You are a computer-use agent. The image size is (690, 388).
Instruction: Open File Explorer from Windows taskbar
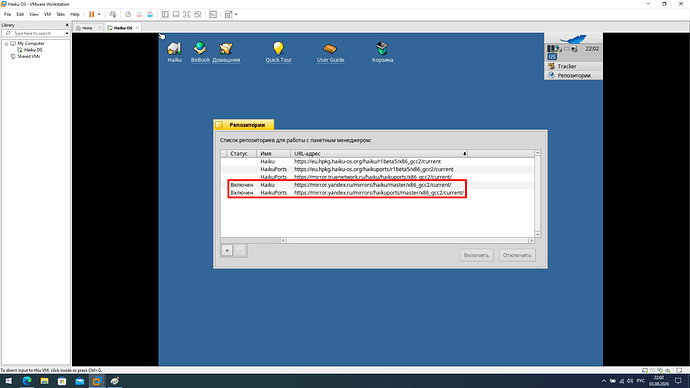(x=44, y=381)
